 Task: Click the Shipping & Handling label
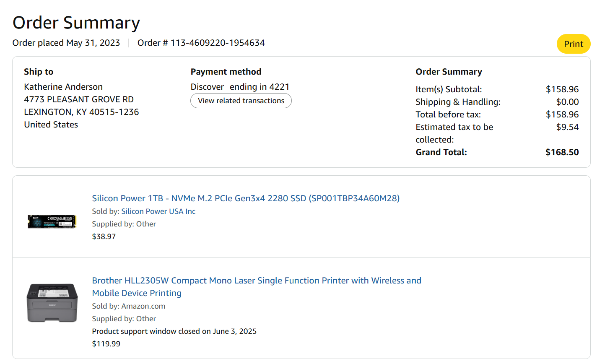[458, 102]
